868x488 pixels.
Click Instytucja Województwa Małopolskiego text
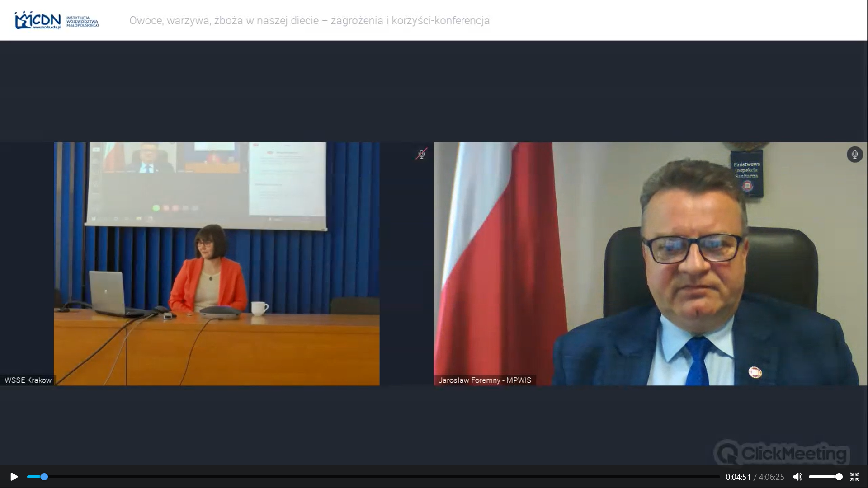82,21
